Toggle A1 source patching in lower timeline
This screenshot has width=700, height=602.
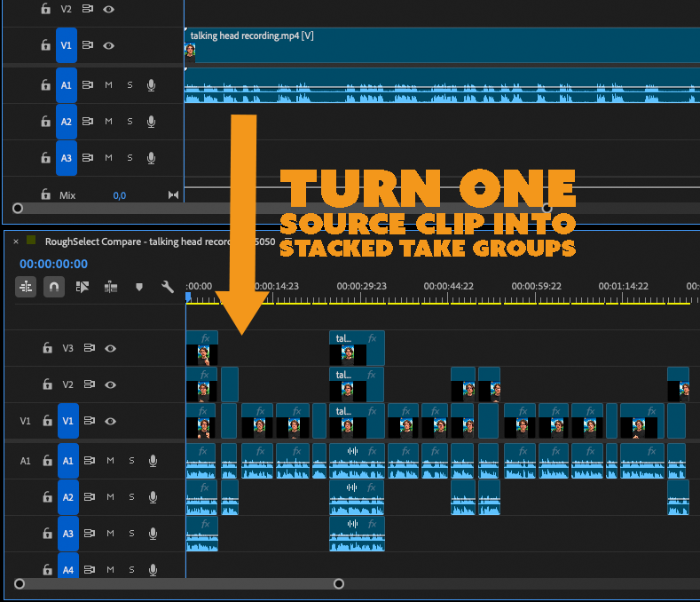pos(26,460)
